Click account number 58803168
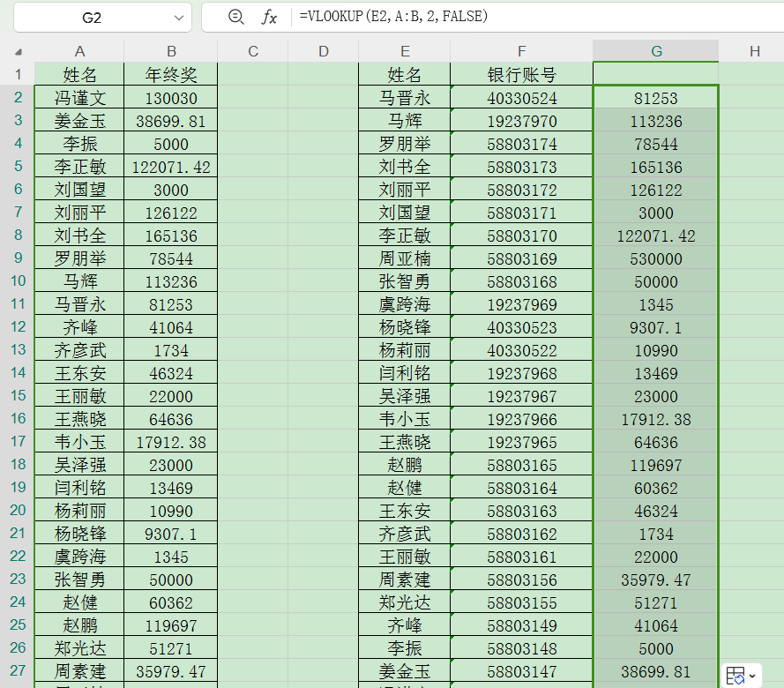The width and height of the screenshot is (784, 688). [521, 281]
